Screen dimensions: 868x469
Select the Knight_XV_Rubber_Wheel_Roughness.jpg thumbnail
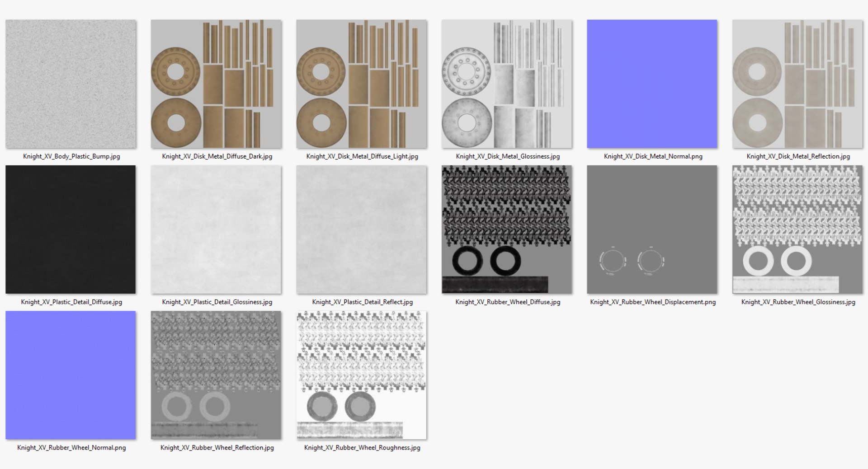[x=362, y=375]
